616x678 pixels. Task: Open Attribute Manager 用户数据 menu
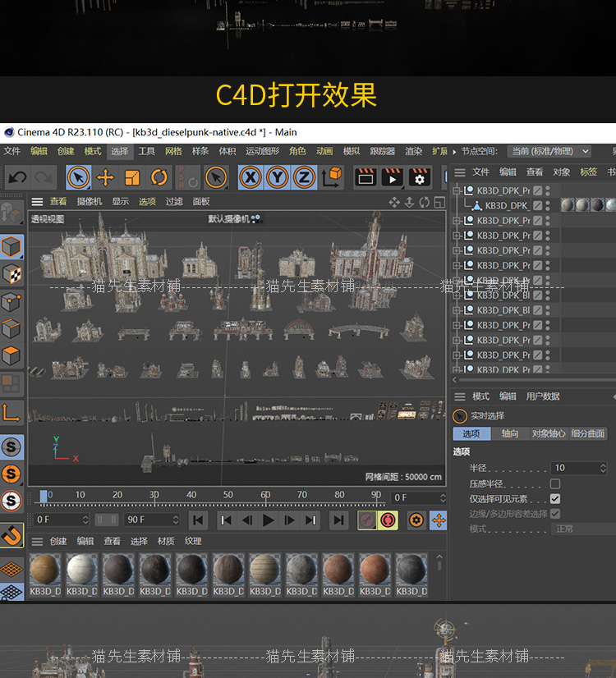click(x=543, y=396)
